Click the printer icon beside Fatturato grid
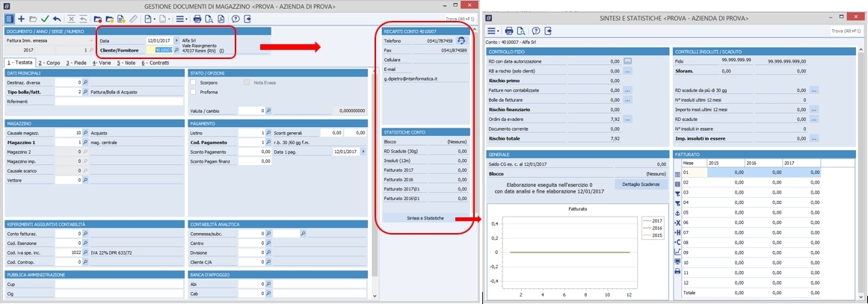The image size is (868, 304). [677, 271]
